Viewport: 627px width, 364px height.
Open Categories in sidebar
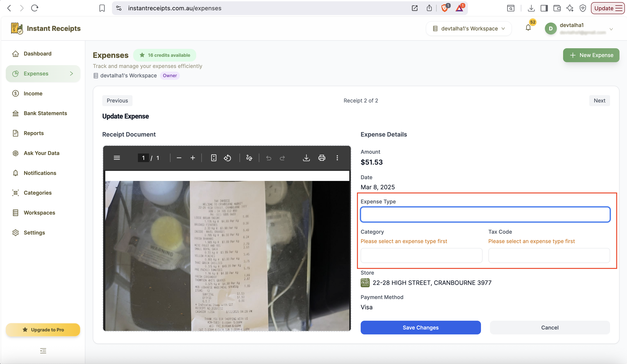[38, 193]
